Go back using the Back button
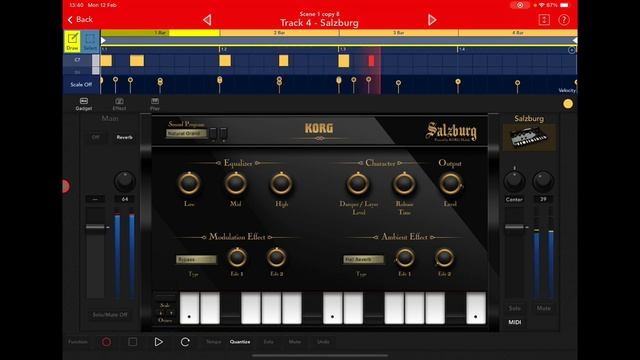Screen dimensions: 640x360 tap(80, 20)
